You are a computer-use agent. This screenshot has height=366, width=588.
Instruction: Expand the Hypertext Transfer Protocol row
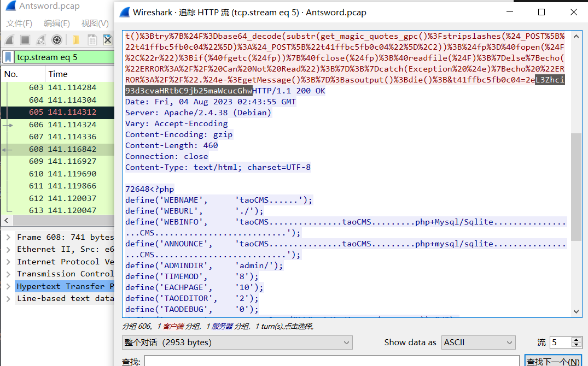tap(8, 286)
